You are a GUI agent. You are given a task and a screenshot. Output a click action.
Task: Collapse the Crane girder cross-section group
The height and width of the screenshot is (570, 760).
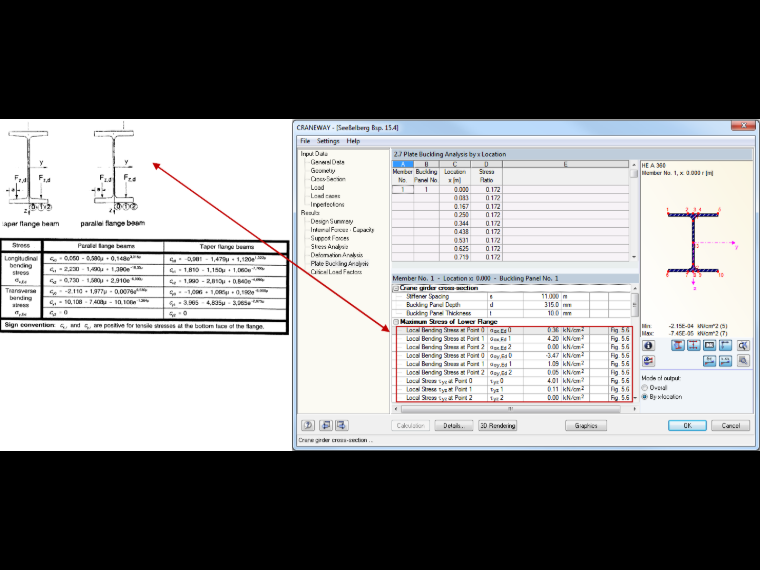pyautogui.click(x=396, y=288)
